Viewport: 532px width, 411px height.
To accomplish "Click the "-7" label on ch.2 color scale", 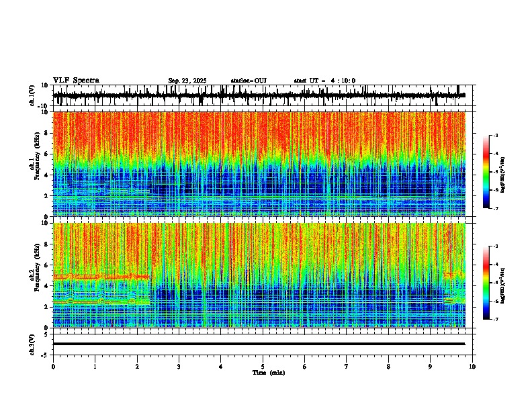I will pyautogui.click(x=495, y=320).
